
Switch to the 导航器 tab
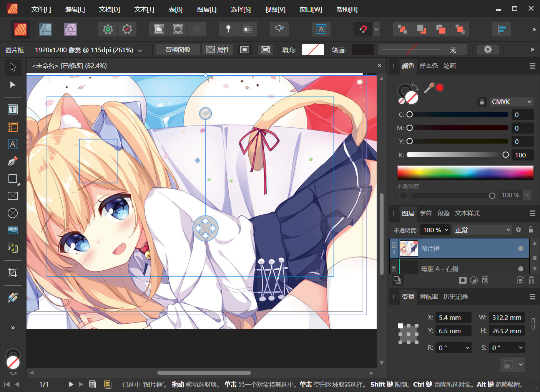[429, 296]
